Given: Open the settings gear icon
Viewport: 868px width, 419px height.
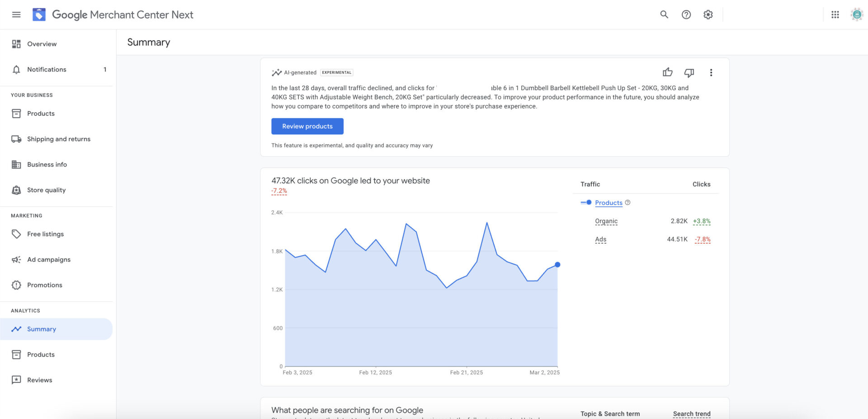Looking at the screenshot, I should 708,14.
